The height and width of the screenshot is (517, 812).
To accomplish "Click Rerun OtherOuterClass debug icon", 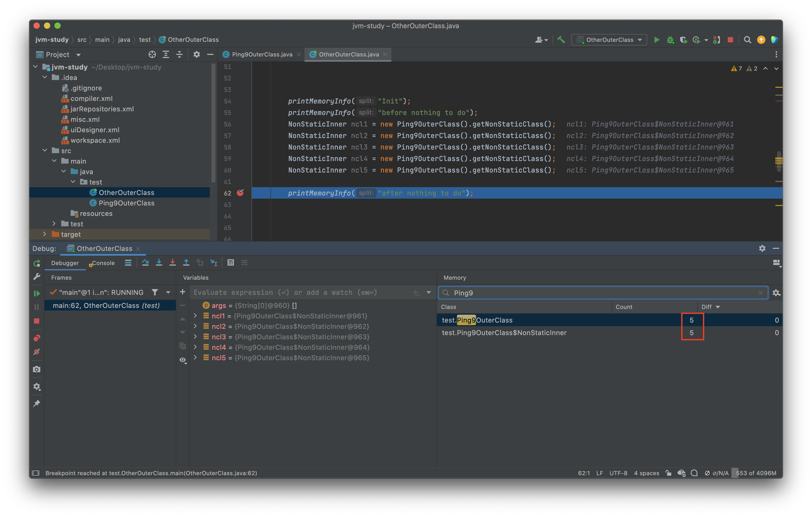I will tap(37, 263).
